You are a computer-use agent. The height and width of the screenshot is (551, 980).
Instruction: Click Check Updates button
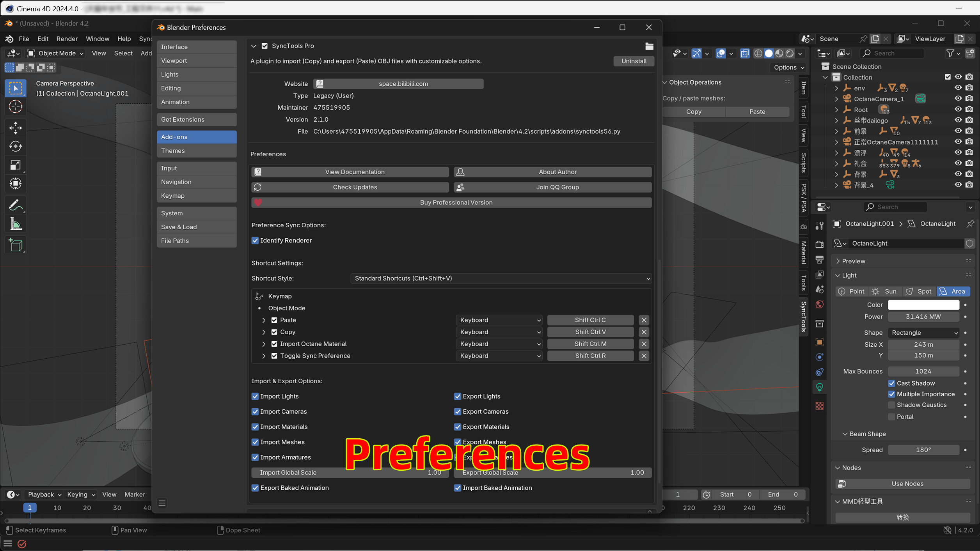point(350,187)
